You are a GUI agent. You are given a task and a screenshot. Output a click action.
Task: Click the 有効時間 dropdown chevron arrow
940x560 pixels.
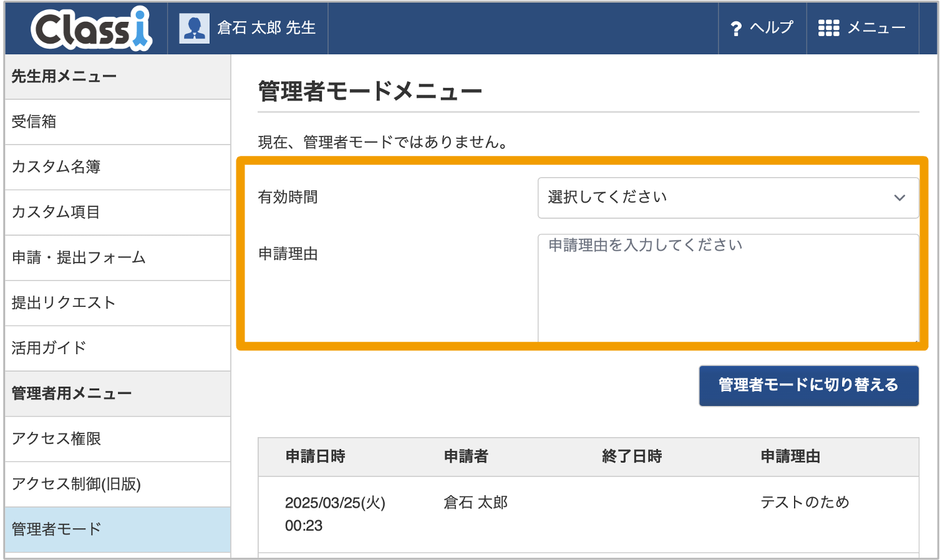pyautogui.click(x=899, y=198)
